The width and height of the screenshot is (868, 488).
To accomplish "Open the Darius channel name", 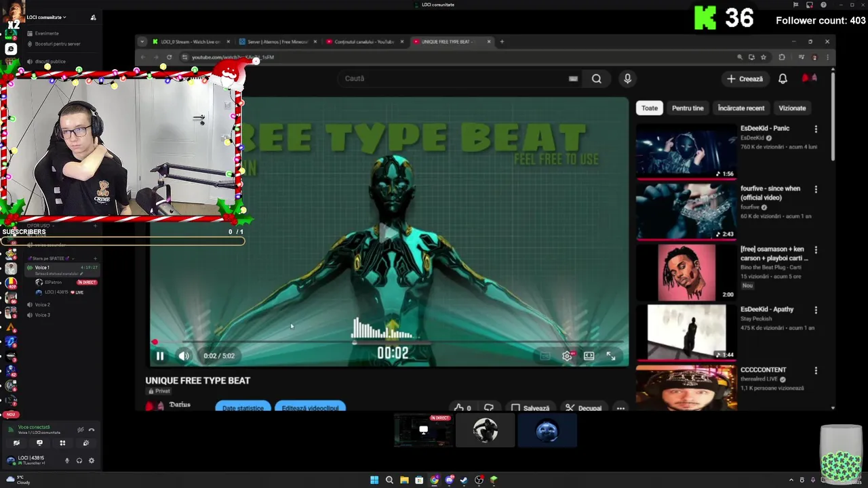I will pos(180,405).
